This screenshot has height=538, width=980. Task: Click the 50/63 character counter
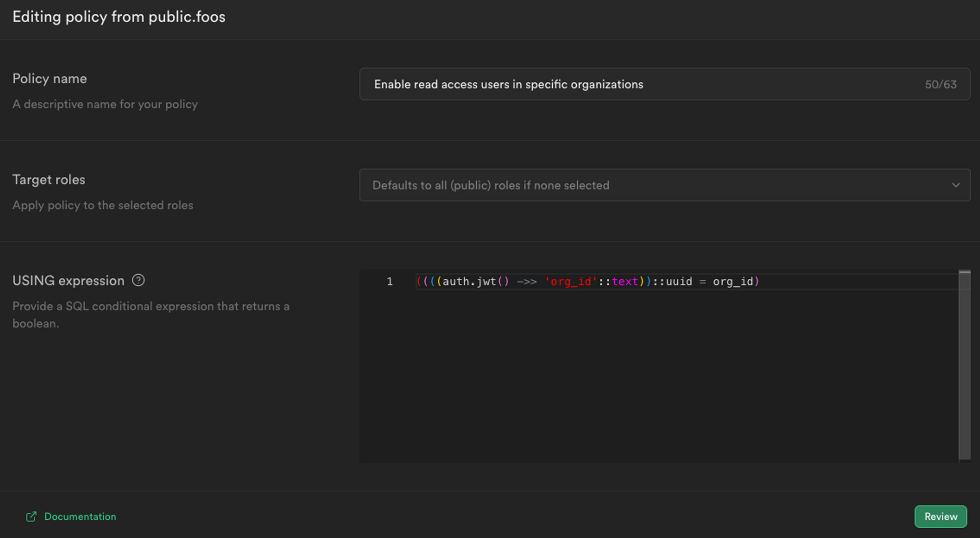click(x=940, y=84)
